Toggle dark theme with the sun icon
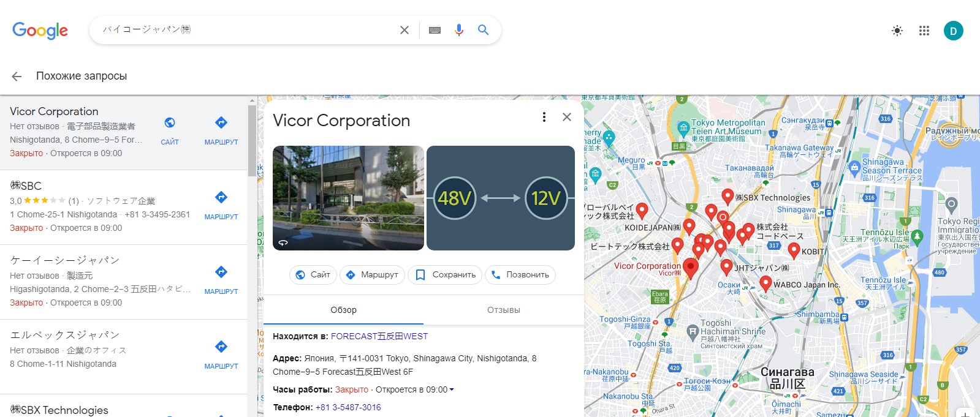This screenshot has height=417, width=980. 897,31
